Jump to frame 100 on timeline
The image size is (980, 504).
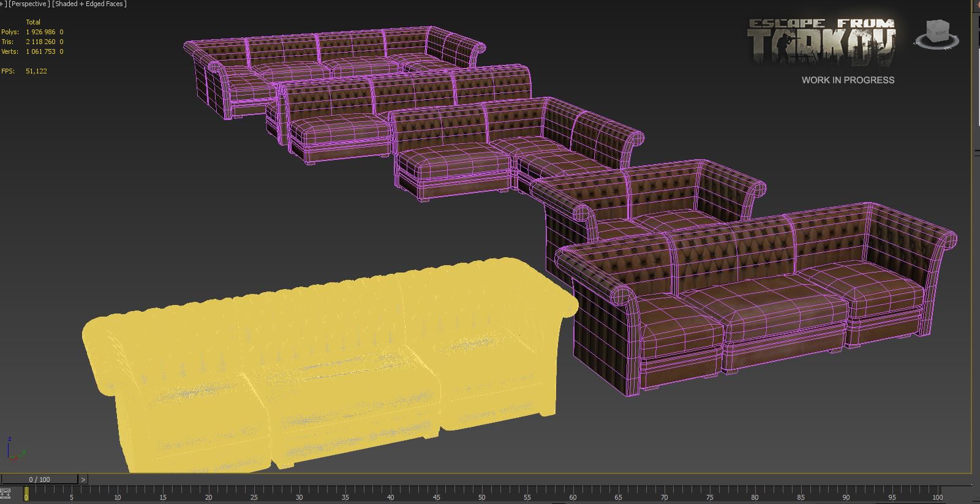coord(937,494)
